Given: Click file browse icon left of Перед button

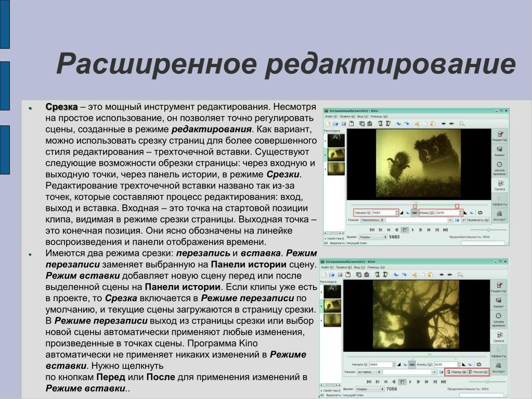Looking at the screenshot, I should (442, 372).
